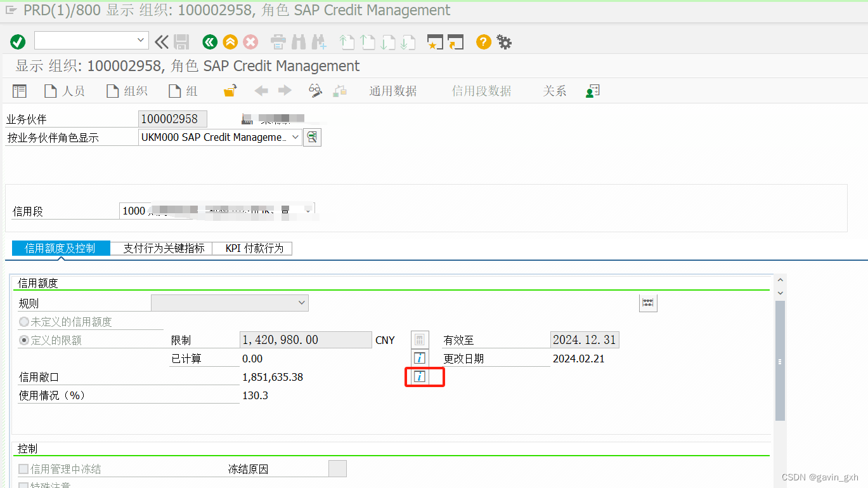Click the scroll up arrow in credit panel

(780, 280)
